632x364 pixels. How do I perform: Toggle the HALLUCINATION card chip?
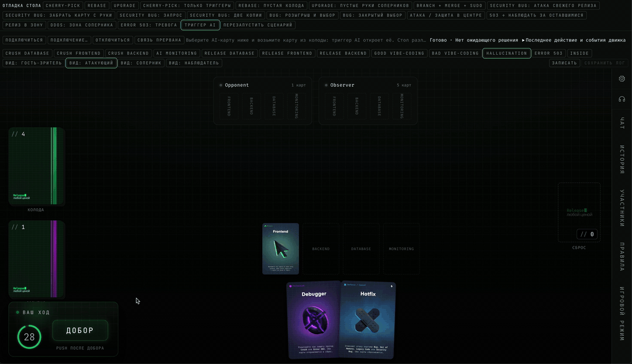coord(506,53)
